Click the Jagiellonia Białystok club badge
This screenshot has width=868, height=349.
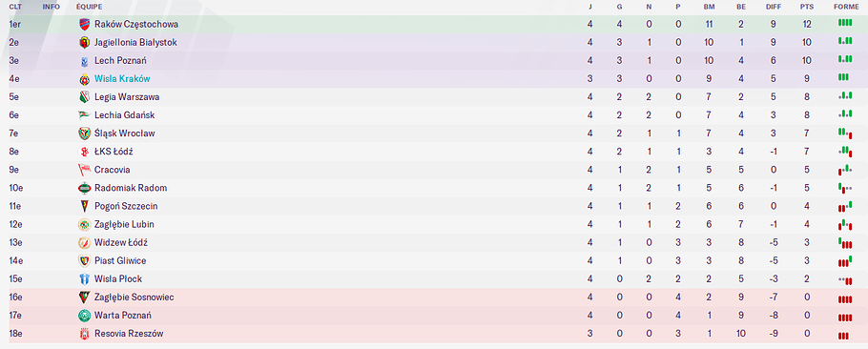(x=84, y=43)
